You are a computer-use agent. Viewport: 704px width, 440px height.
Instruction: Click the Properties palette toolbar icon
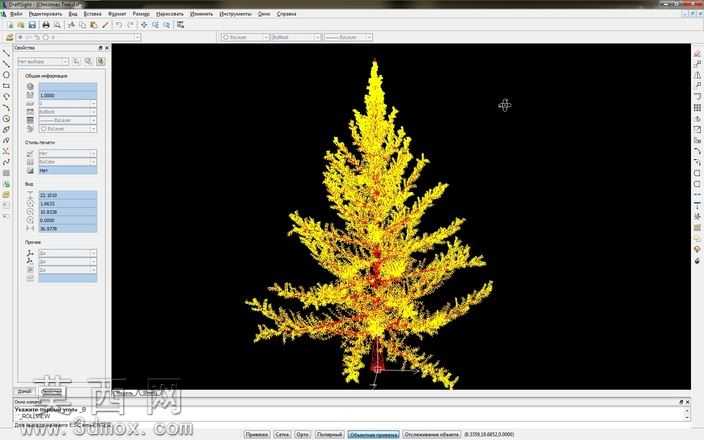click(x=180, y=25)
